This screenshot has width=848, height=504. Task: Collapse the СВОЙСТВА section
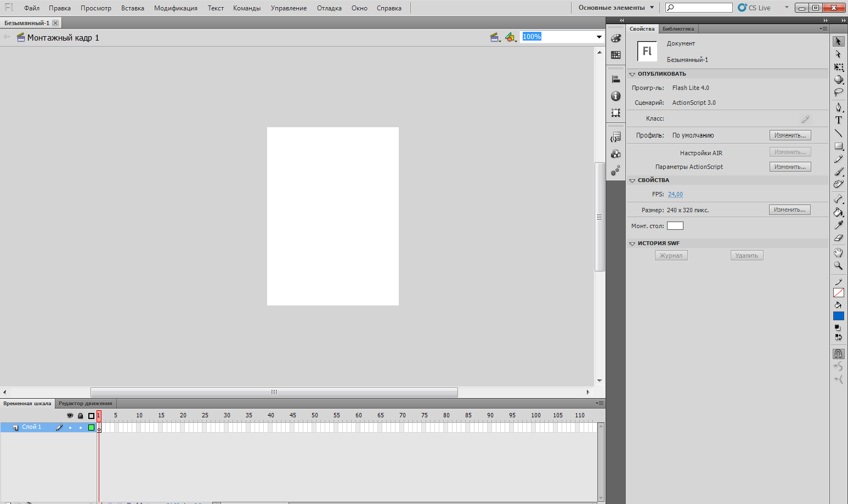(632, 180)
